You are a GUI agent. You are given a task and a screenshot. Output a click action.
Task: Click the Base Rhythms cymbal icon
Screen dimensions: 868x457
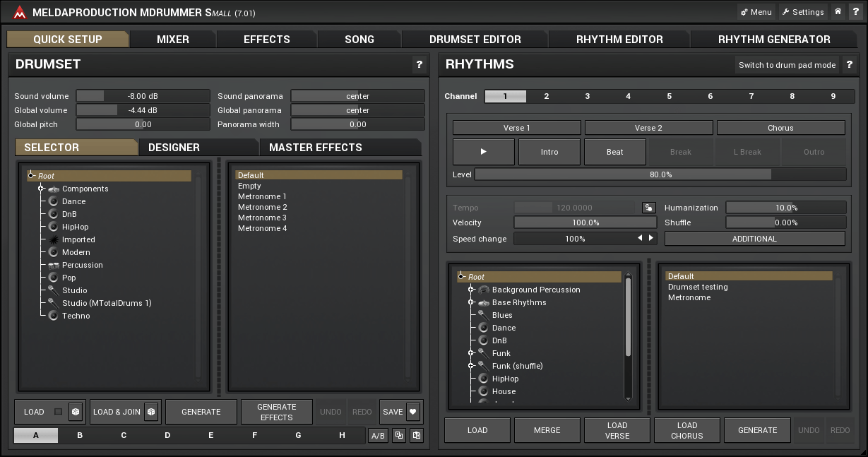[484, 302]
